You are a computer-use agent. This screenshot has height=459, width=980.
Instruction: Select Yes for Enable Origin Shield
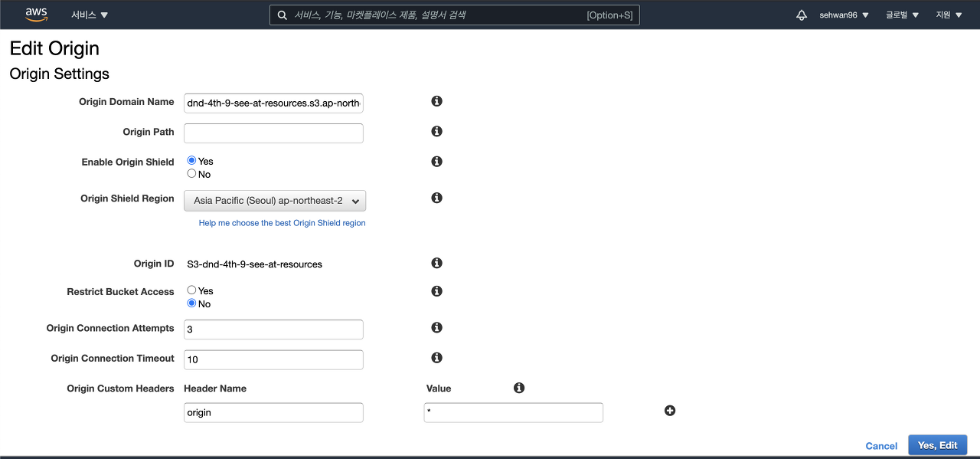191,161
